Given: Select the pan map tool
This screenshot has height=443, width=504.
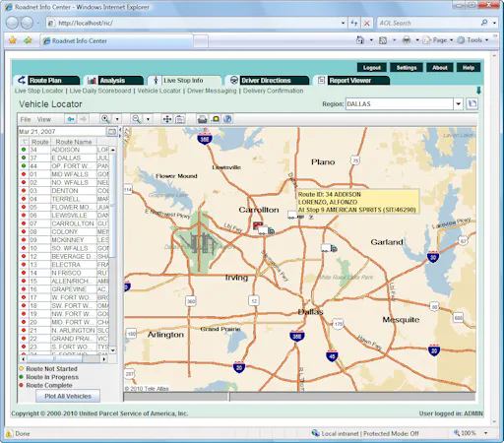Looking at the screenshot, I should [167, 119].
